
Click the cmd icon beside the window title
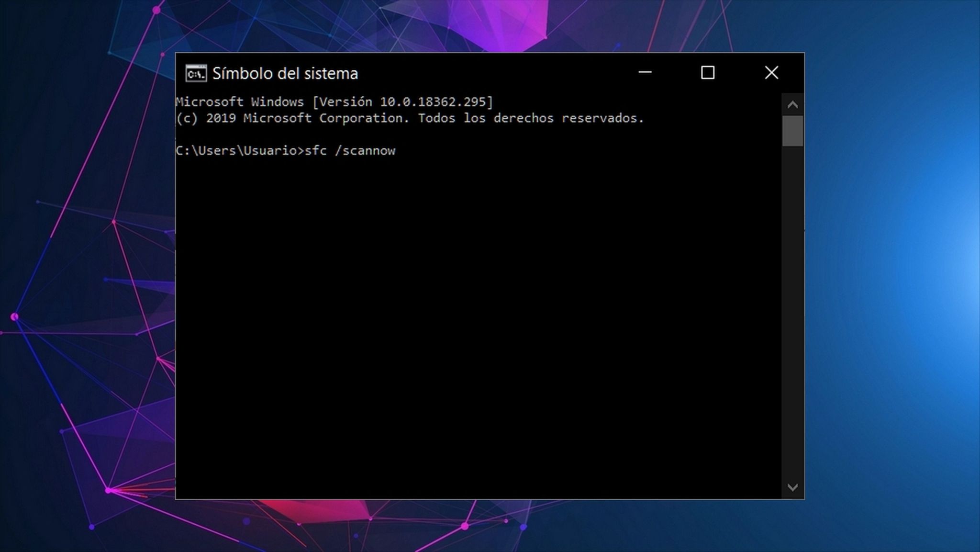click(x=196, y=73)
